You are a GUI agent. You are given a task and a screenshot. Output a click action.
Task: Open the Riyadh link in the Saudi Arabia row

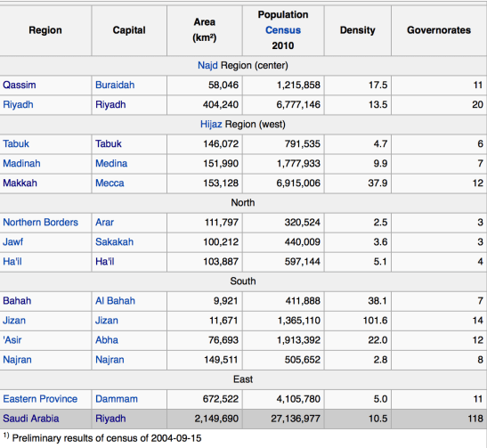(110, 419)
